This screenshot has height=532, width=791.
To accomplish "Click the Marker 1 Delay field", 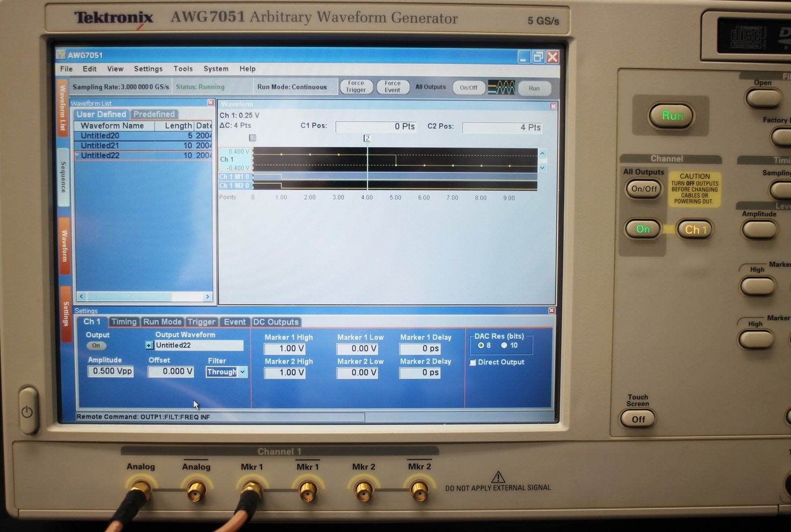I will (x=420, y=348).
